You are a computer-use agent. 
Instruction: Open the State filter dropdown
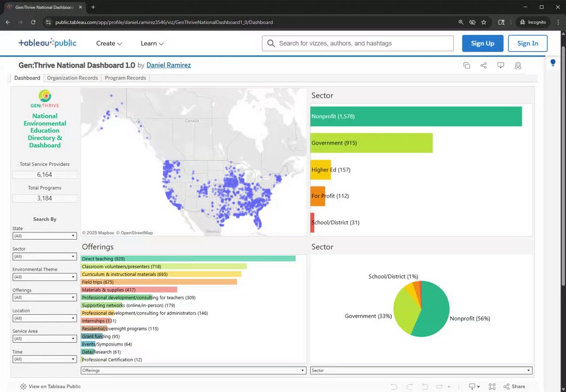[45, 236]
